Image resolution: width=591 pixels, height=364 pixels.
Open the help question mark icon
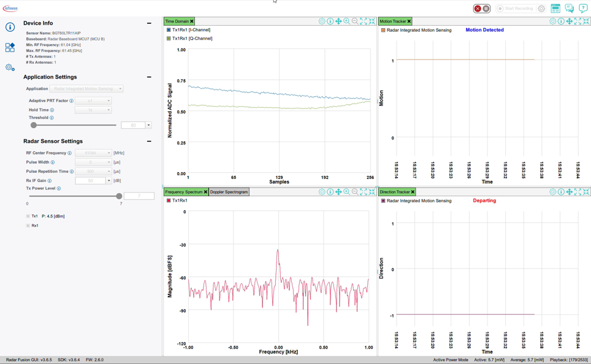582,9
